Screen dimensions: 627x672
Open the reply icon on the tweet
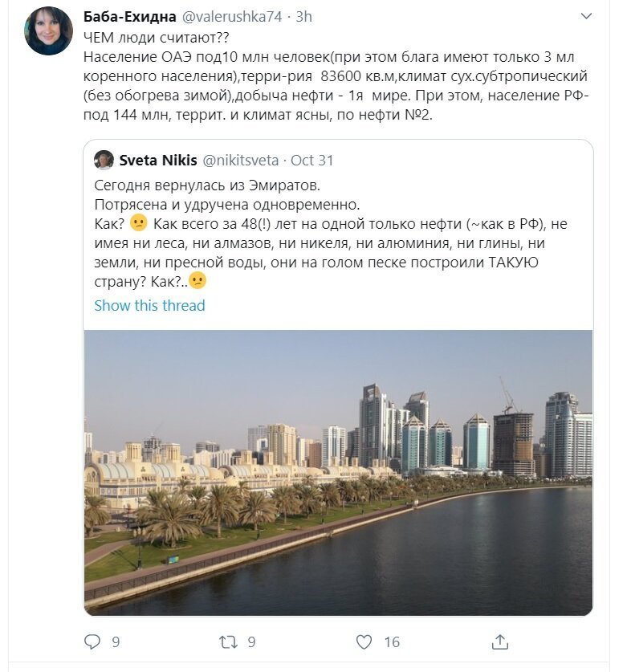(92, 641)
